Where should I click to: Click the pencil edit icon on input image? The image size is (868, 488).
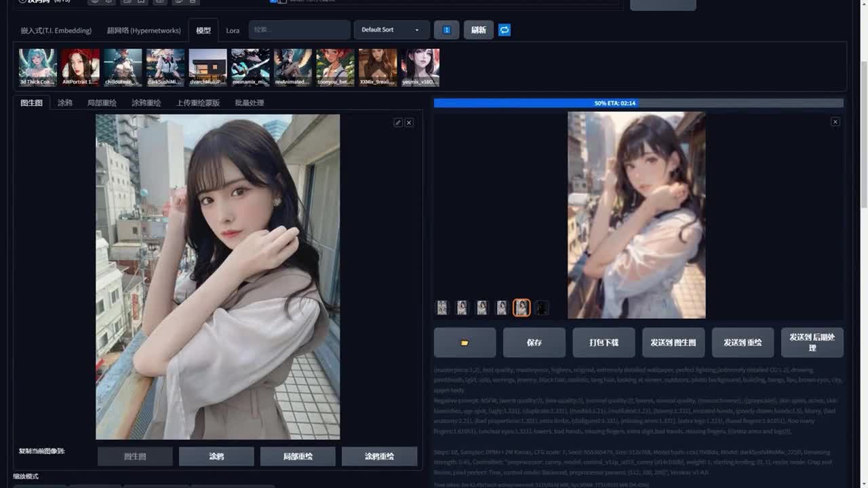[398, 123]
